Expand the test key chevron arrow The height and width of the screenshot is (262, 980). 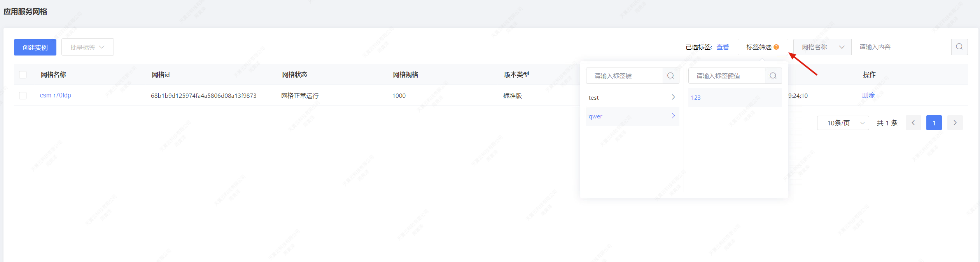[673, 97]
